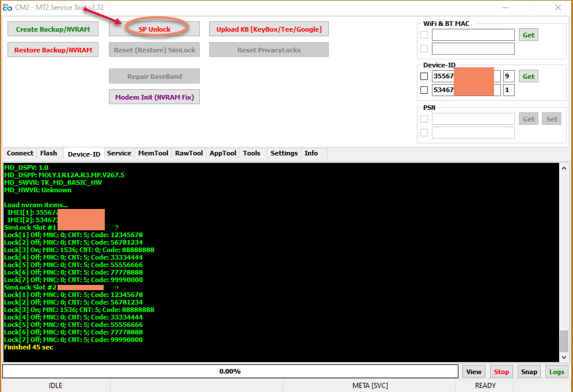Focus the first WiFi & BT MAC input field
573x392 pixels.
(473, 35)
